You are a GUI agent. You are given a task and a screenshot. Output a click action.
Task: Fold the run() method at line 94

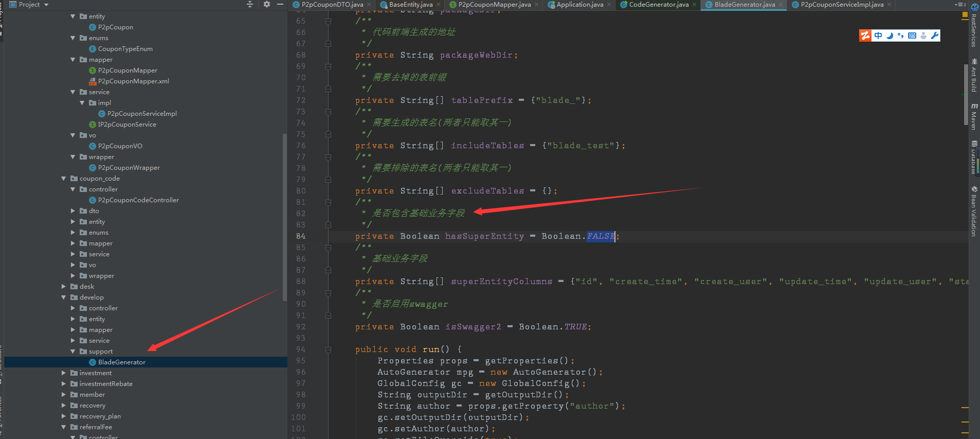click(328, 349)
